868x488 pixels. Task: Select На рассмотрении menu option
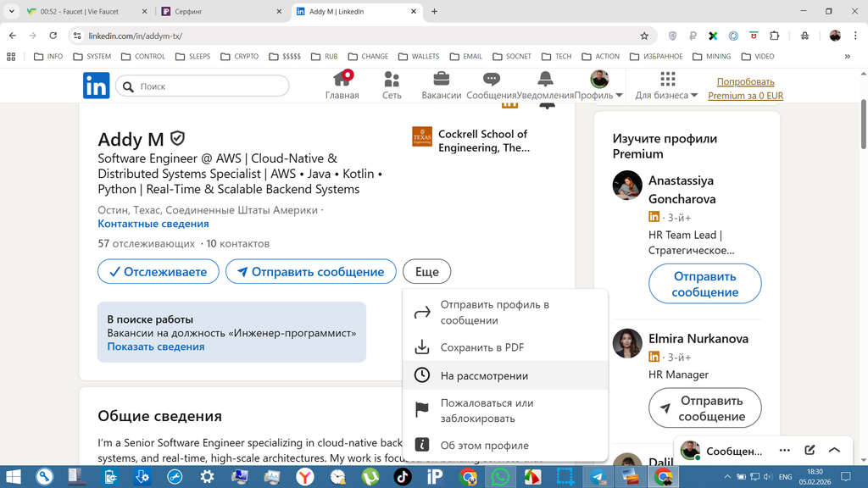pyautogui.click(x=505, y=375)
